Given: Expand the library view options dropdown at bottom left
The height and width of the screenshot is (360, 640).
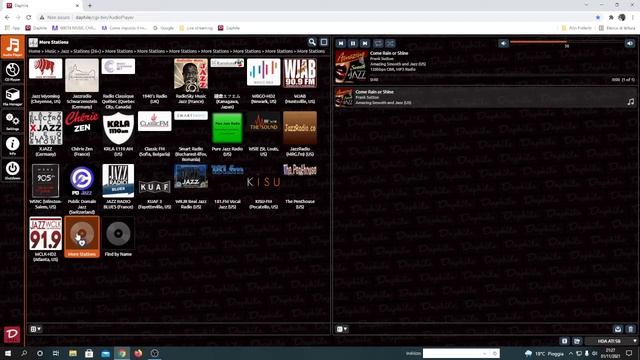Looking at the screenshot, I should [36, 329].
